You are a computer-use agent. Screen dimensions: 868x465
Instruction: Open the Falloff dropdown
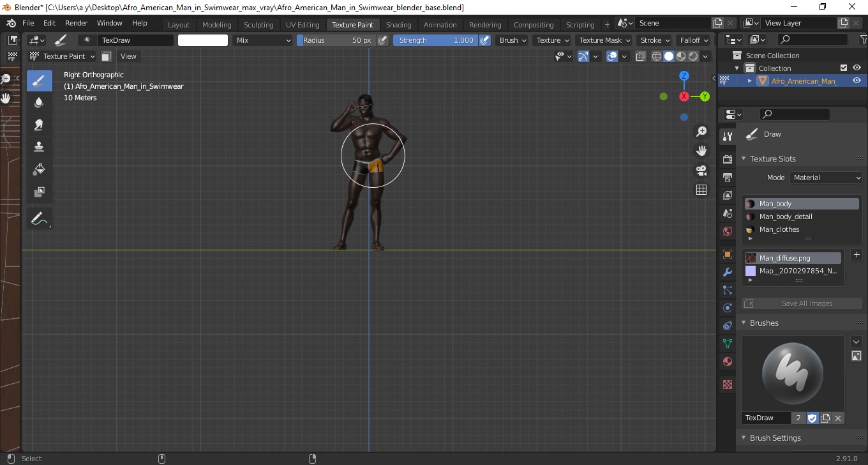694,40
